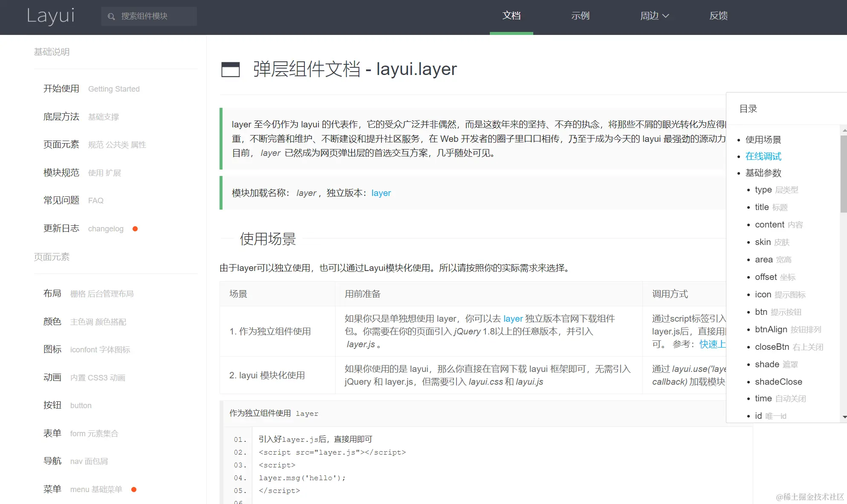This screenshot has width=847, height=504.
Task: Jump to id 唯一id in the 目录
Action: tap(771, 416)
